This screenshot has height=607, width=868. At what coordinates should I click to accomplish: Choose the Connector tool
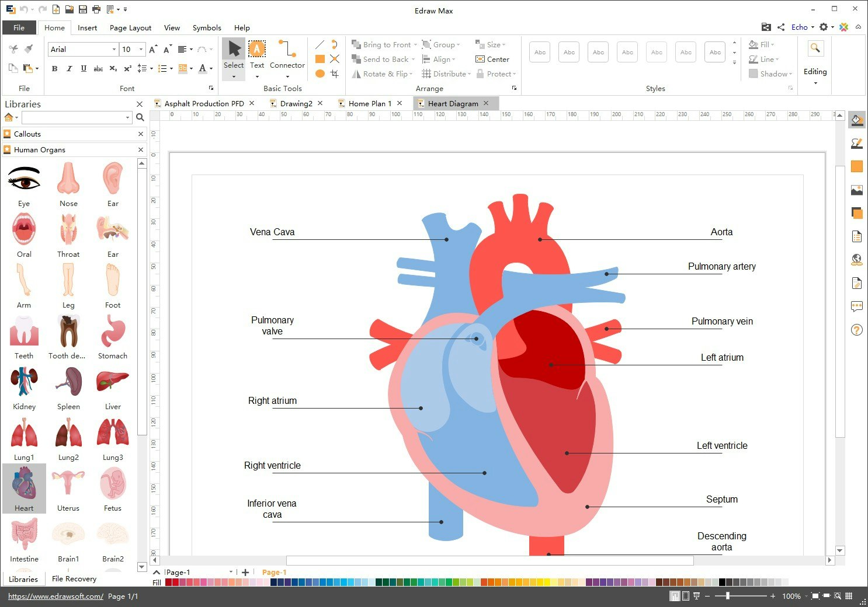point(287,59)
